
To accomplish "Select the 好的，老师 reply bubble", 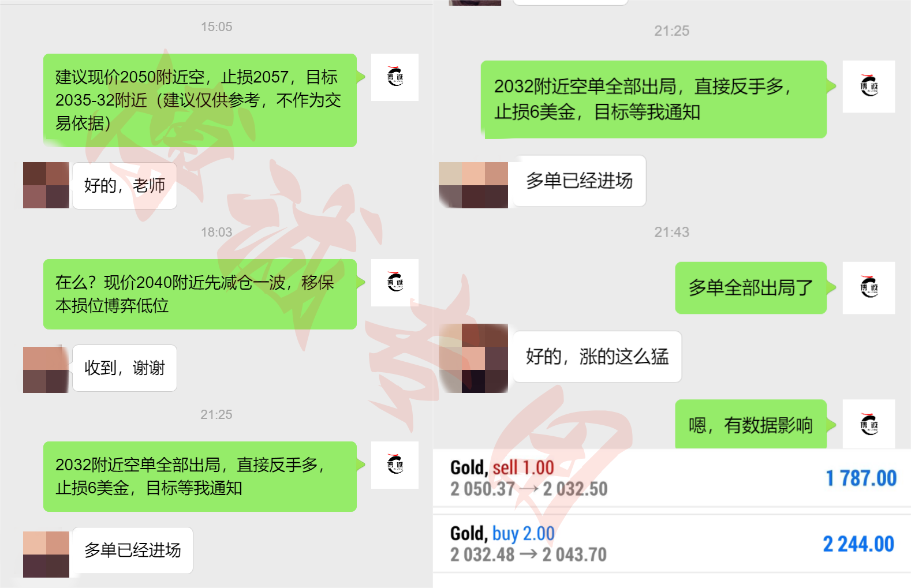I will click(x=125, y=186).
